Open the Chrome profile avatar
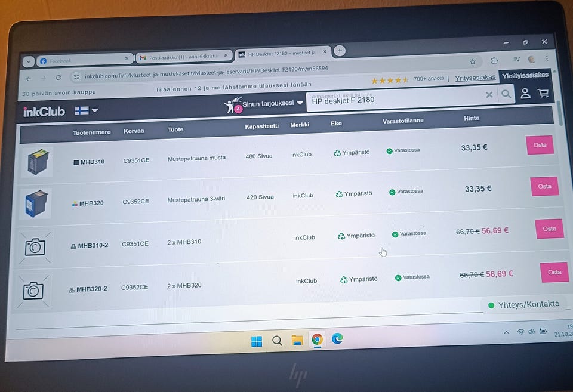The height and width of the screenshot is (392, 573). coord(532,59)
